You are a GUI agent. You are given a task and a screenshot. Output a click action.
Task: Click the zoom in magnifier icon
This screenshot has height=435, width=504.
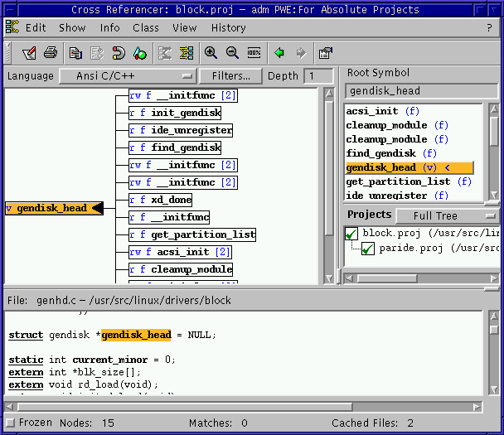coord(211,53)
